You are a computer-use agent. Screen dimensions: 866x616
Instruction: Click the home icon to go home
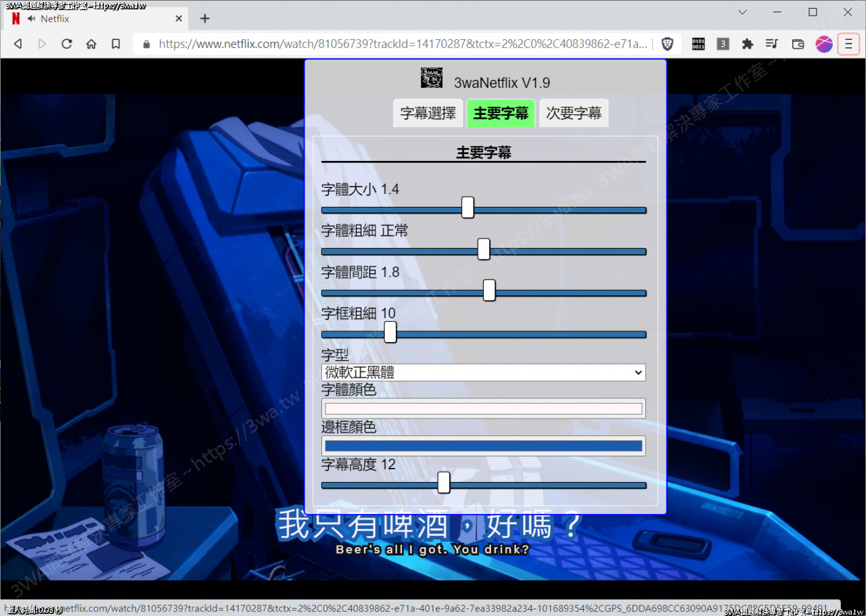(91, 43)
